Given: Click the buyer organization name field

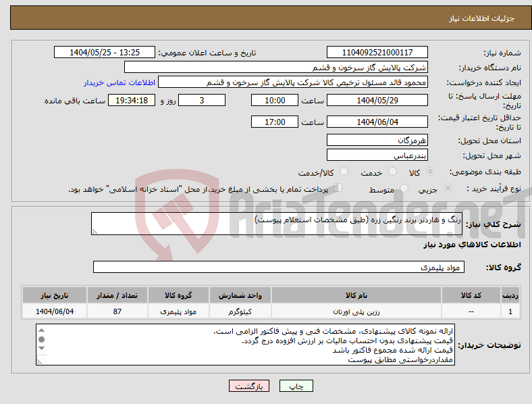Looking at the screenshot, I should [x=276, y=67].
